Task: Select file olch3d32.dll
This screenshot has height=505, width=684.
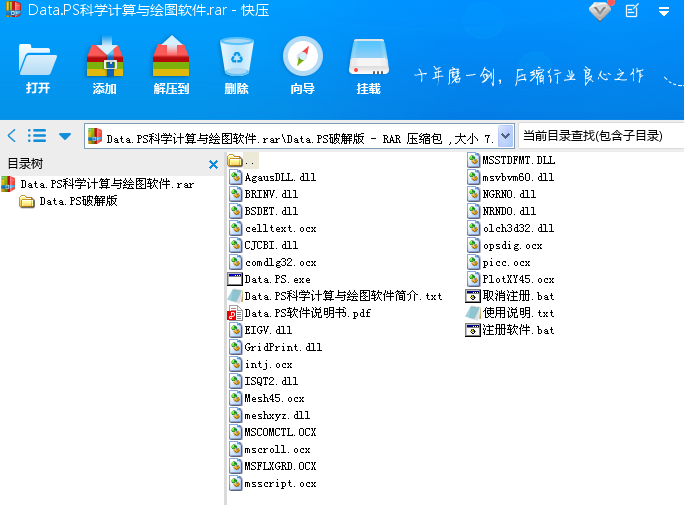Action: coord(511,228)
